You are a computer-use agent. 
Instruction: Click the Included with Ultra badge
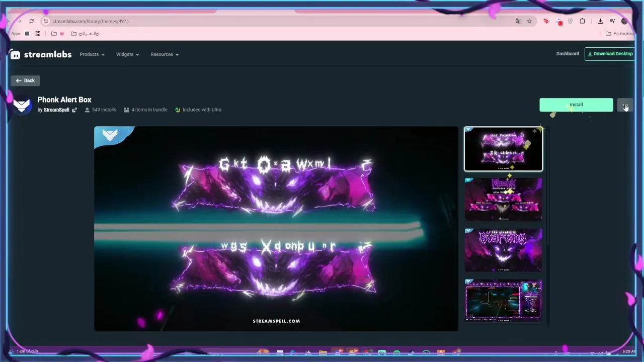click(202, 110)
